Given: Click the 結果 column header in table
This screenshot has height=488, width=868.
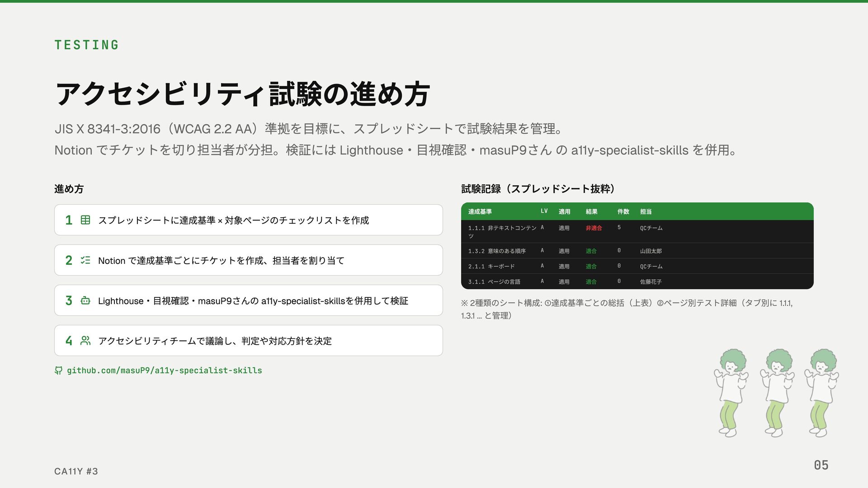Looking at the screenshot, I should 591,211.
